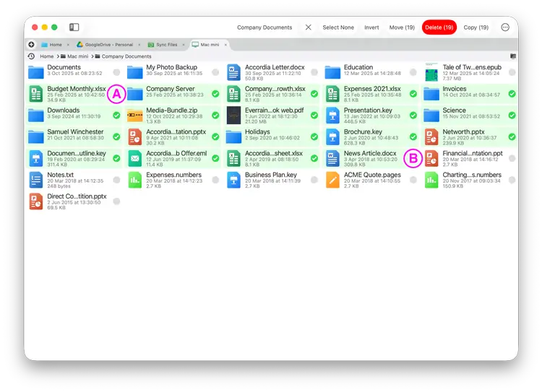Image resolution: width=542 pixels, height=392 pixels.
Task: Select the Documents folder checkbox
Action: [116, 72]
